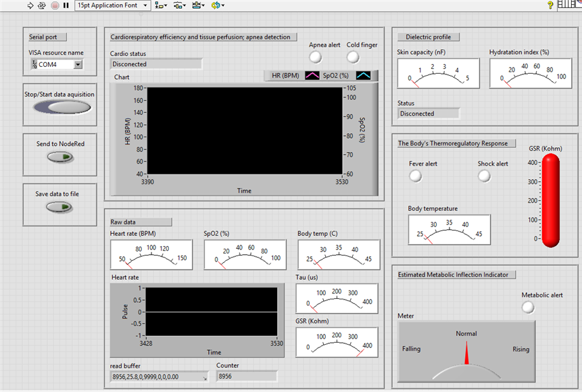582x392 pixels.
Task: Open the Align Objects toolbar menu
Action: (161, 5)
